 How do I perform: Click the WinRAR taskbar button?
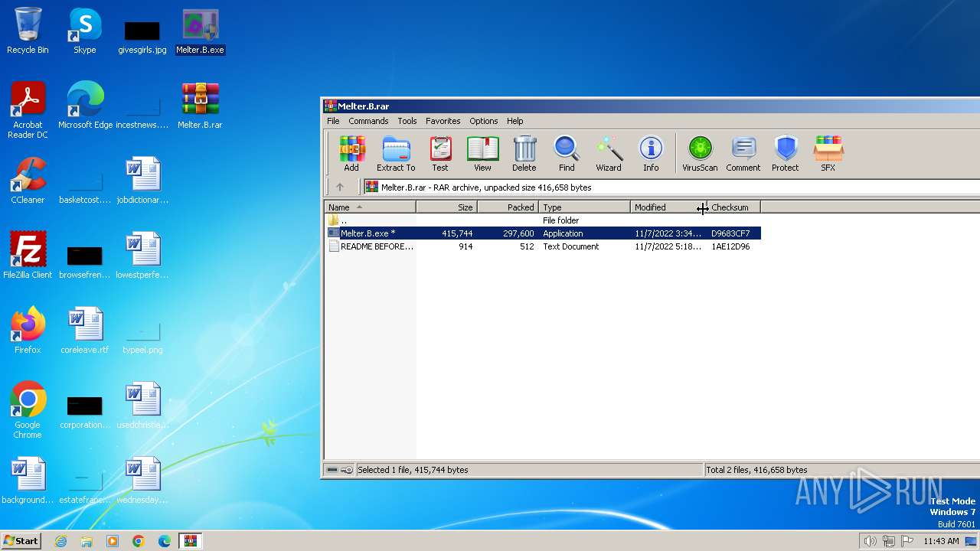tap(191, 541)
